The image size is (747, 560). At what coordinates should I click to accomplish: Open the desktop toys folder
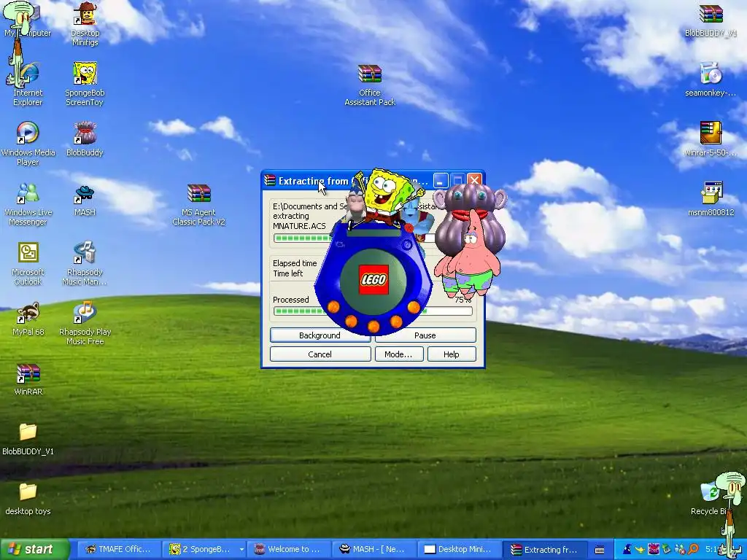28,499
